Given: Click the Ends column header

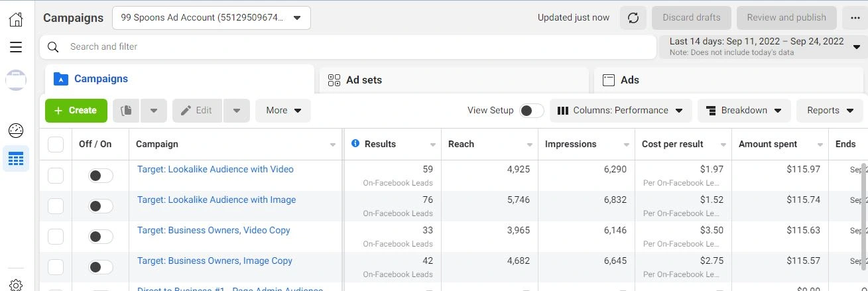Looking at the screenshot, I should tap(845, 145).
